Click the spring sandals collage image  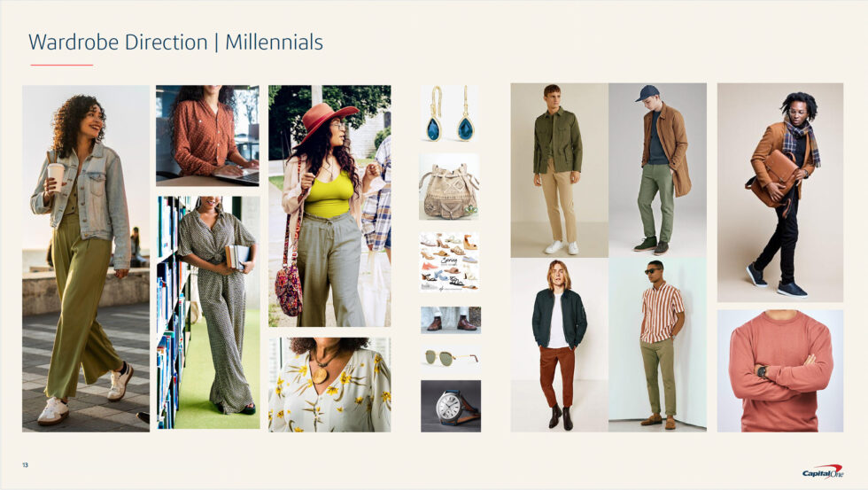click(449, 262)
